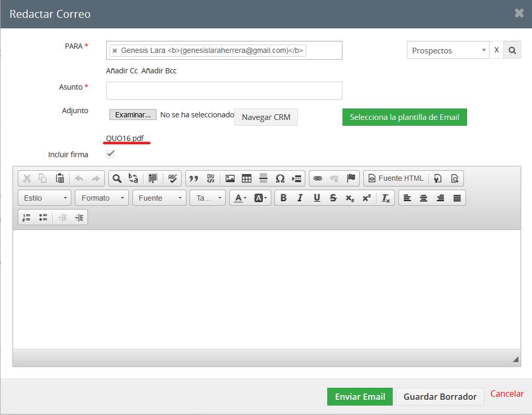Open the Prospectos module dropdown

448,50
